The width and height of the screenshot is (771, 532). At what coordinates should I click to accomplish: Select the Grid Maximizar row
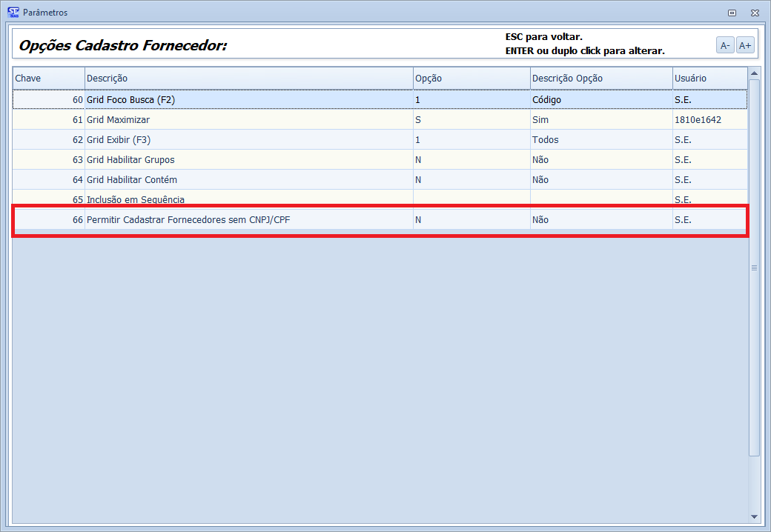click(248, 119)
